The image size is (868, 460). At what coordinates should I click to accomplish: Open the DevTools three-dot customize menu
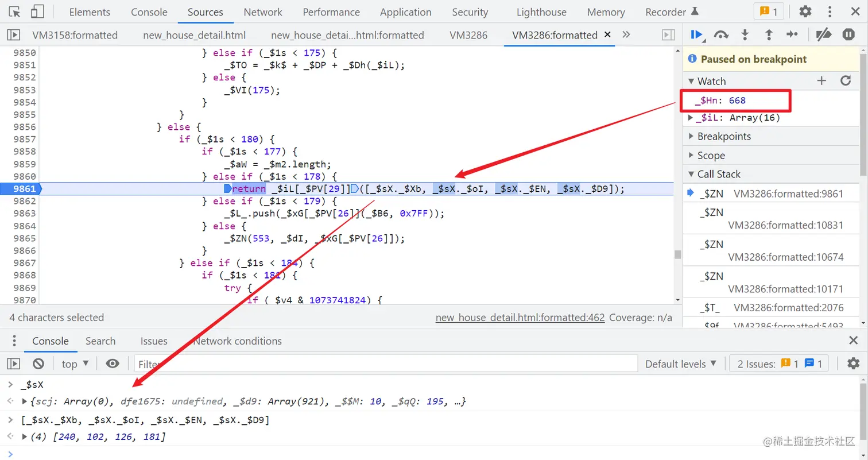(x=830, y=11)
